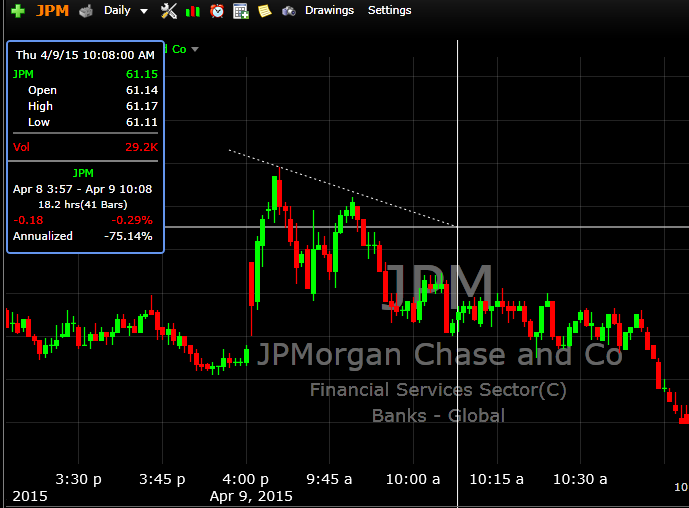Click the orange JPM ticker symbol

tap(52, 10)
